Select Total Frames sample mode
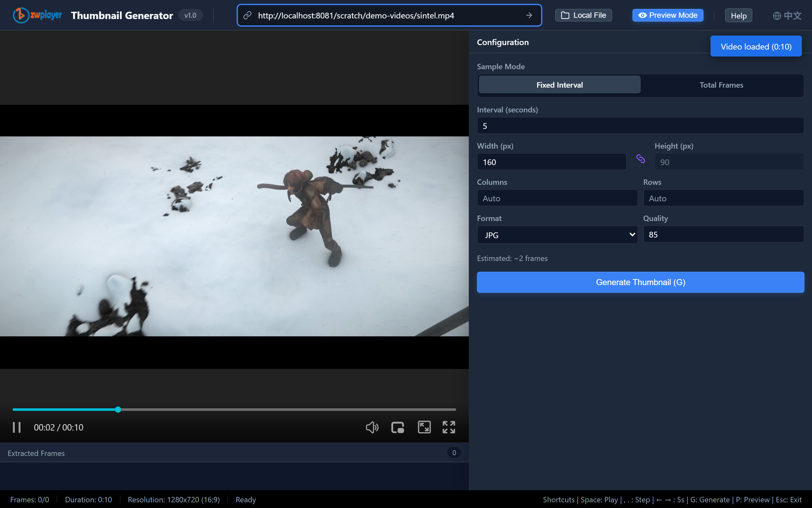Screen dimensions: 812x508 [721, 85]
